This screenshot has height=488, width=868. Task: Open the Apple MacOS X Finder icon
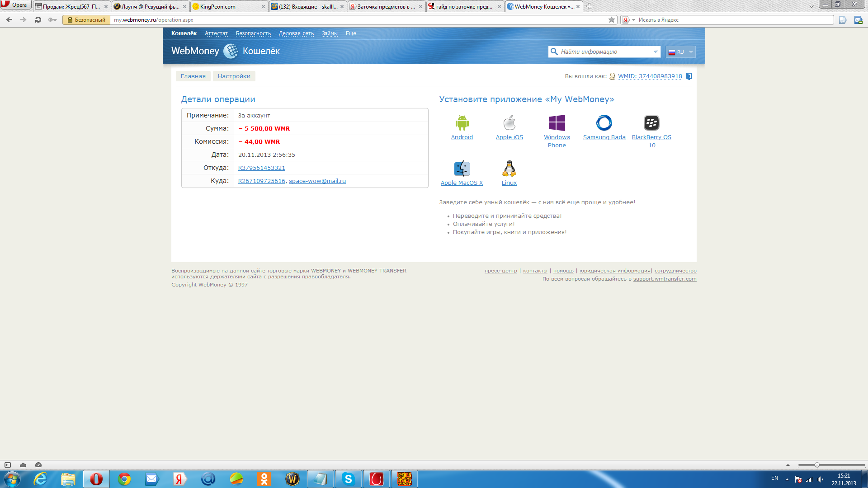[462, 169]
